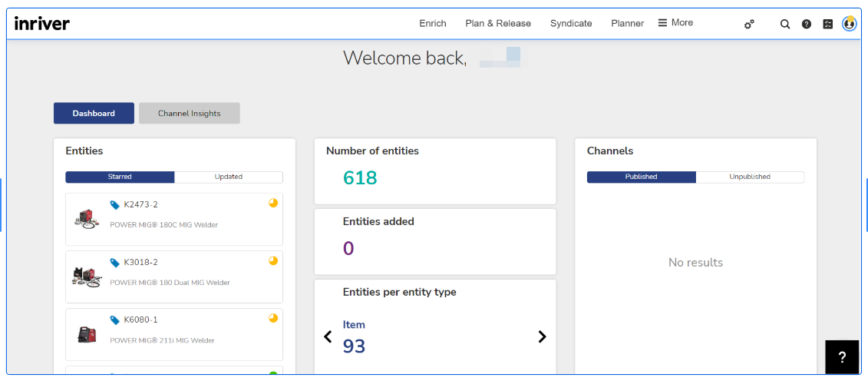Screen dimensions: 868x381
Task: Click the K2473-2 welder thumbnail
Action: pyautogui.click(x=87, y=218)
